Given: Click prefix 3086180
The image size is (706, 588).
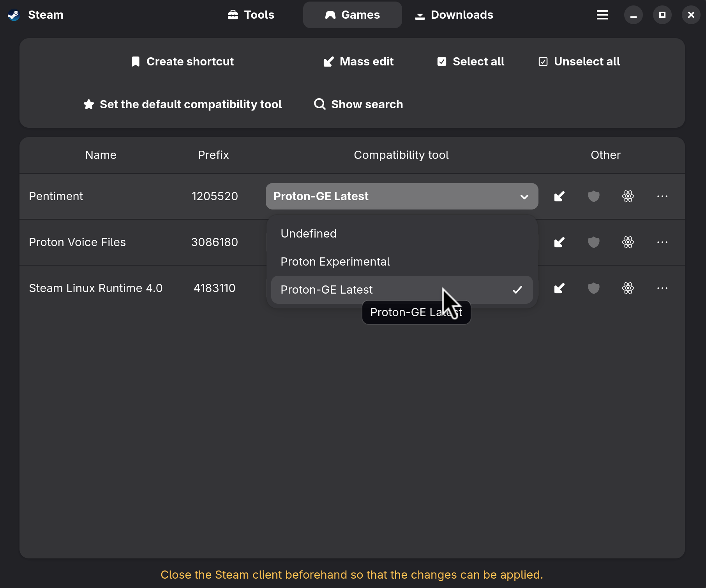Looking at the screenshot, I should (x=215, y=242).
